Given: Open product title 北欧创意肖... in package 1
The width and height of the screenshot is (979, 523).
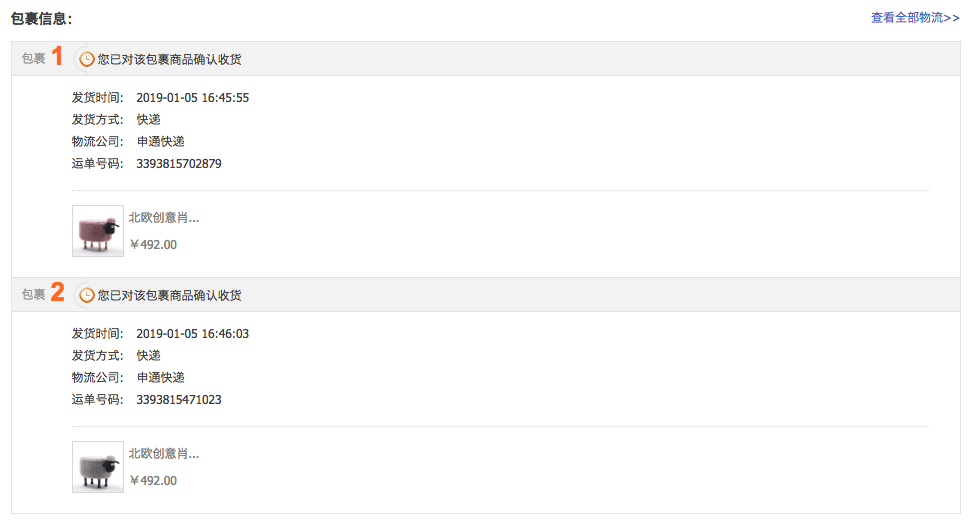Looking at the screenshot, I should (164, 218).
